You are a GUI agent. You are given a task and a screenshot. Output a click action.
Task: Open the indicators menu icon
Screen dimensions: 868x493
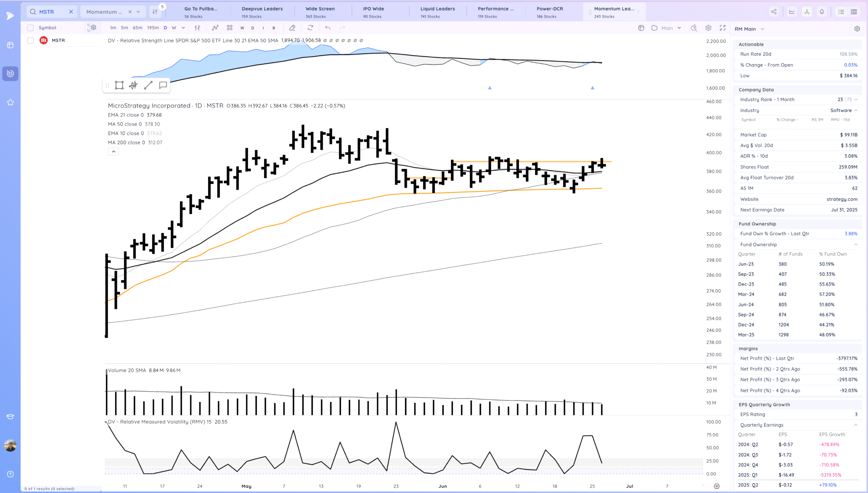tap(215, 28)
